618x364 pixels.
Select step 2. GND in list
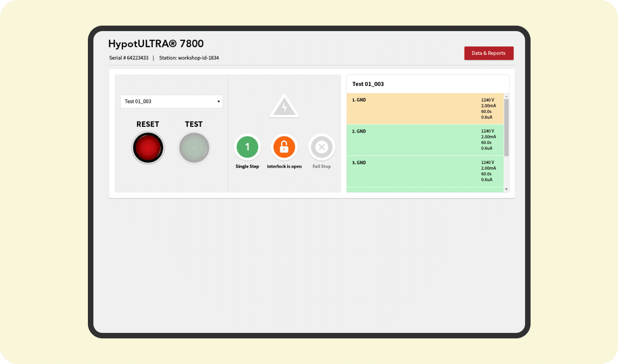pyautogui.click(x=425, y=140)
